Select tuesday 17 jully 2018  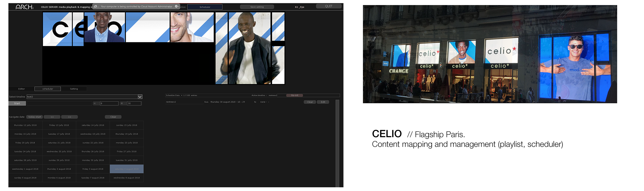pyautogui.click(x=59, y=134)
